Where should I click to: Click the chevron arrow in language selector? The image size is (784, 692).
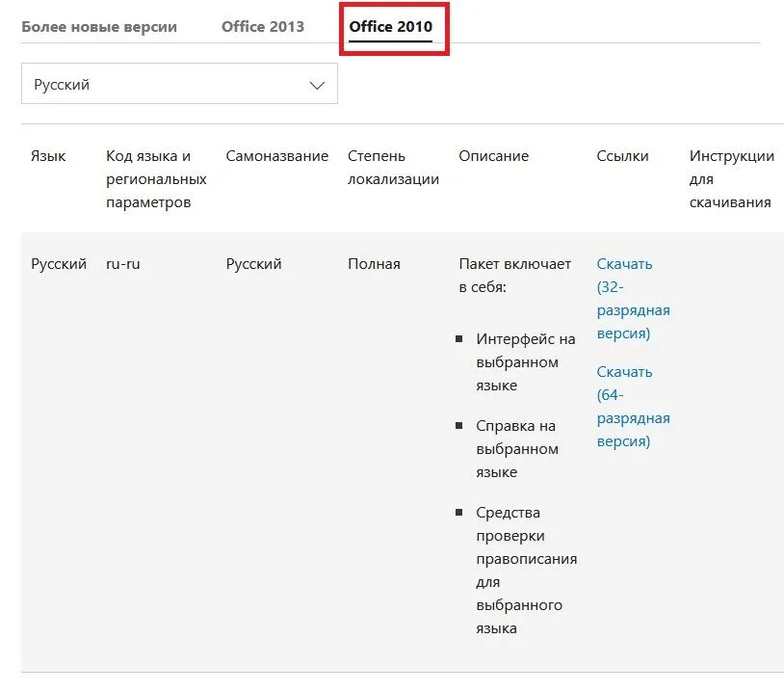[317, 85]
